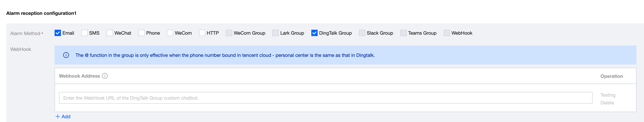Check the WeCom checkbox
Screen dimensions: 644x122
click(170, 33)
